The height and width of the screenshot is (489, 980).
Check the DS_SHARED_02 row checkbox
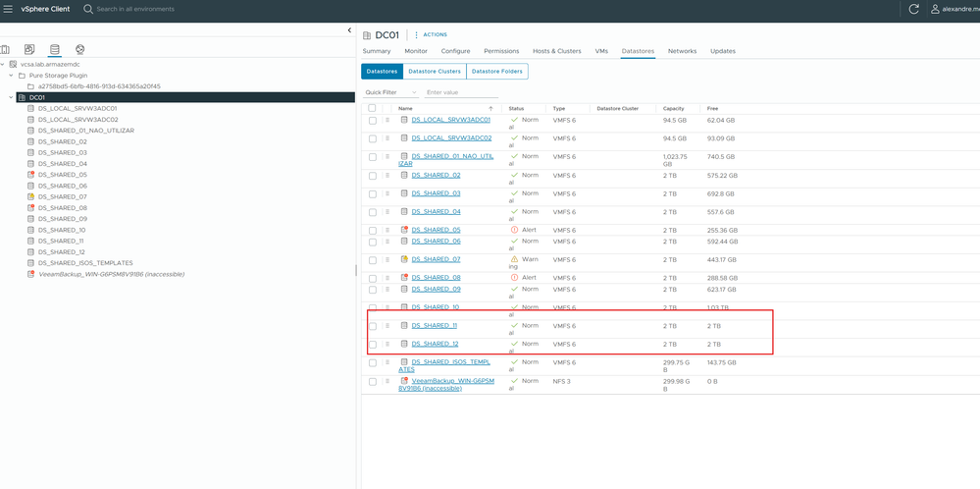pyautogui.click(x=373, y=176)
